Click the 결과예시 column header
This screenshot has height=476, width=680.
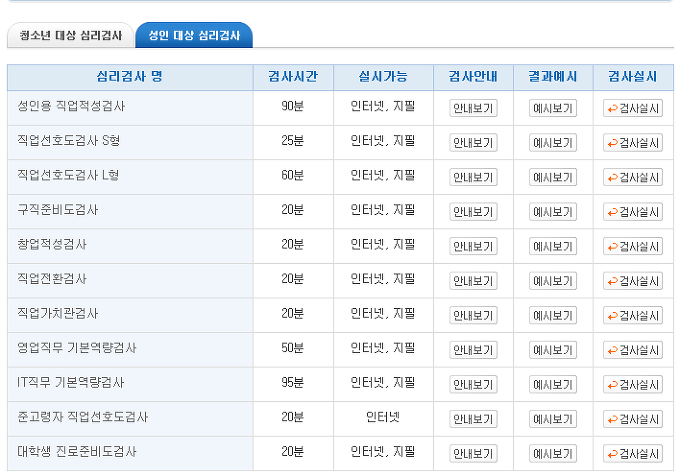coord(553,77)
